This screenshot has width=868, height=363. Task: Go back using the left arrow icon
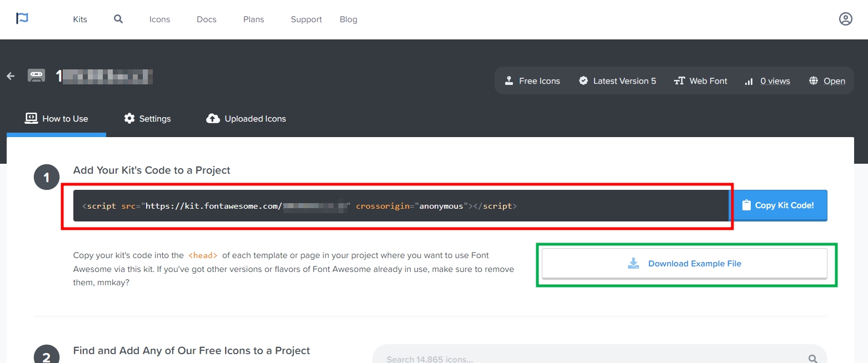tap(11, 76)
